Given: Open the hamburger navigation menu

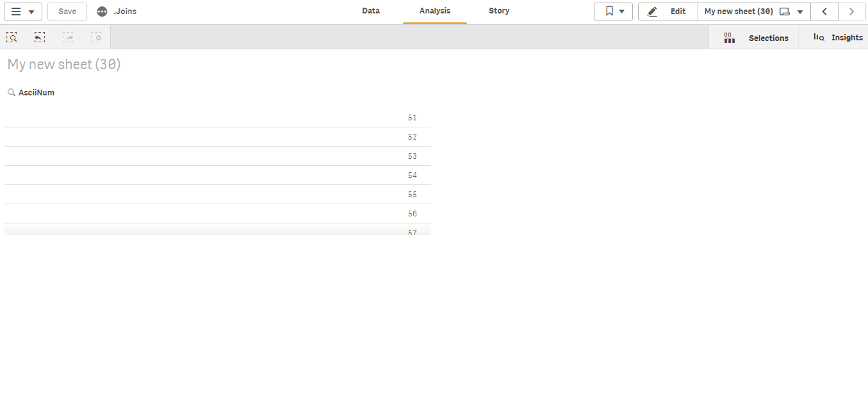Looking at the screenshot, I should pos(23,12).
